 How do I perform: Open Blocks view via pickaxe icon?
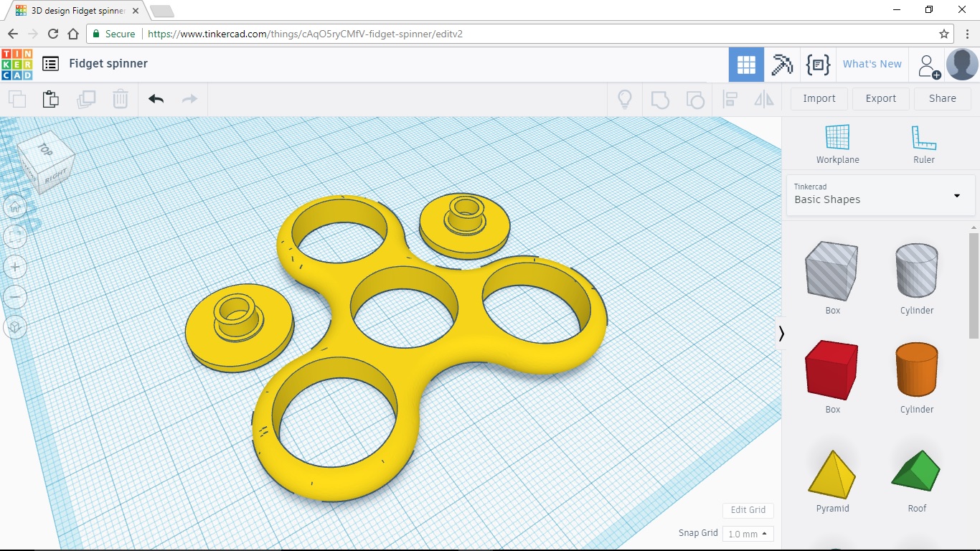click(782, 64)
